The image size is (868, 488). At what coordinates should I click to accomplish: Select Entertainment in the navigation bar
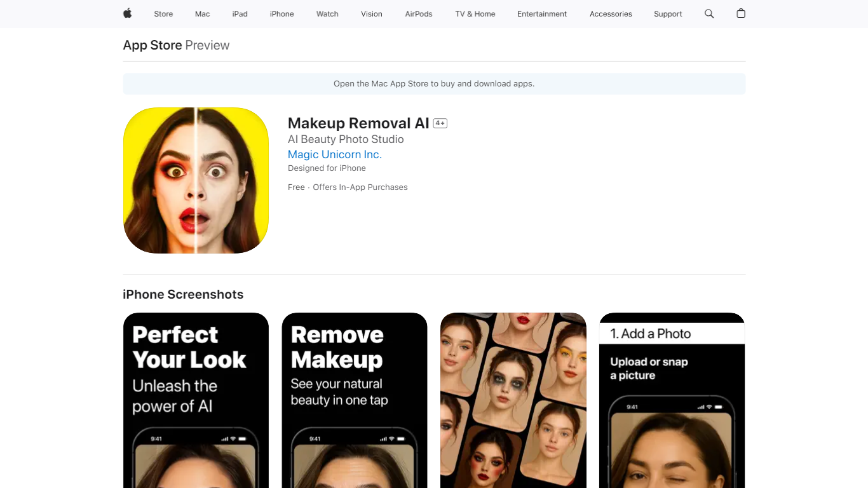click(x=542, y=14)
